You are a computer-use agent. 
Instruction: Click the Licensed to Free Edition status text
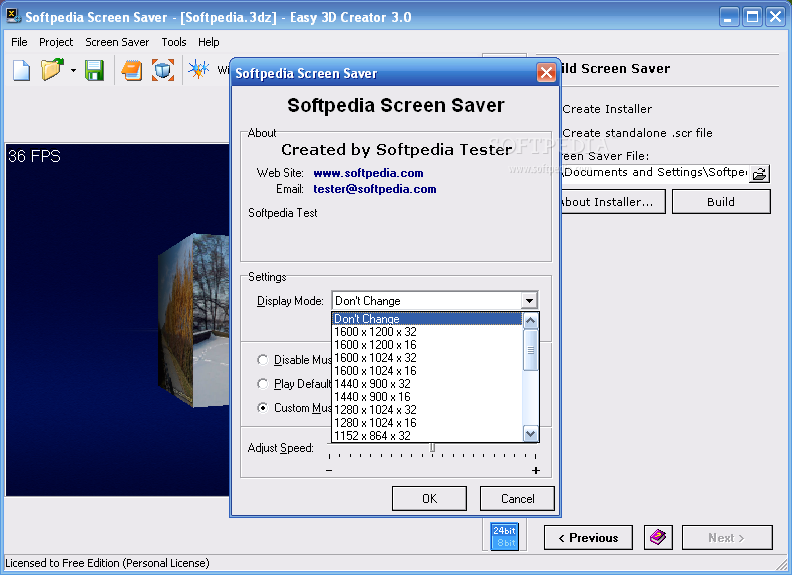107,563
